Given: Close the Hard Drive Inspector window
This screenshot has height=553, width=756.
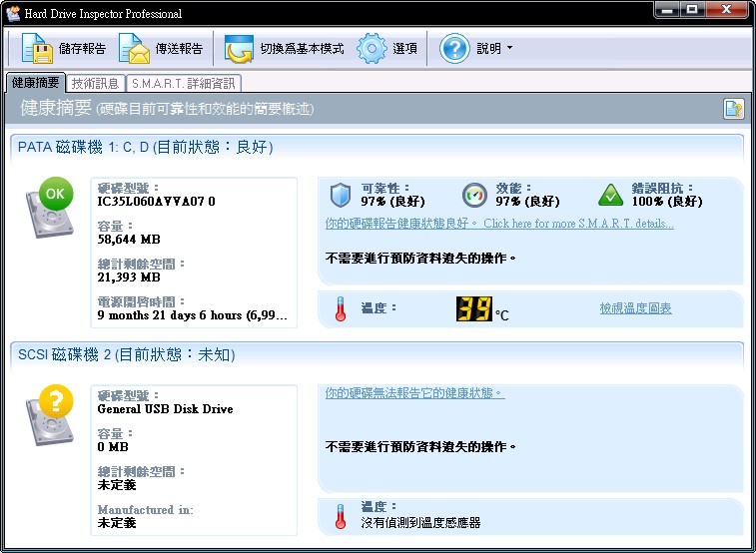Looking at the screenshot, I should point(728,10).
